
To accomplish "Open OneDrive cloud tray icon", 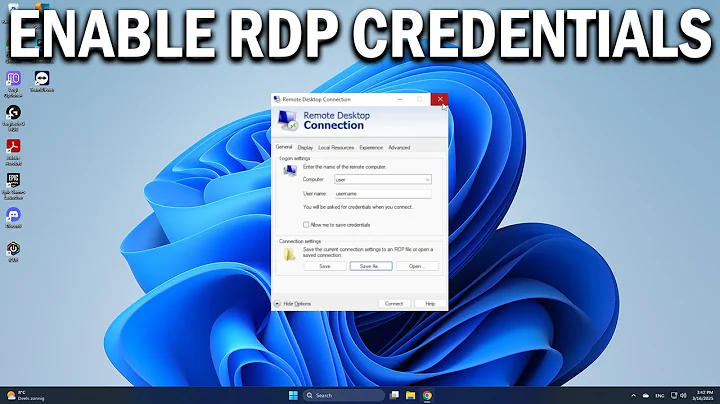I will 646,395.
